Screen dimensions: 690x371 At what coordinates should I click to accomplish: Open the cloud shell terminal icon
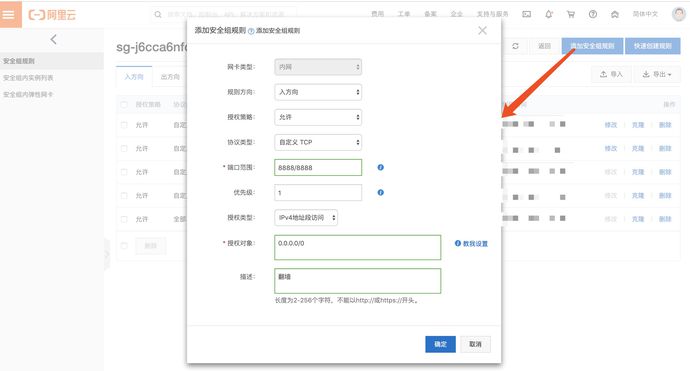click(x=526, y=15)
